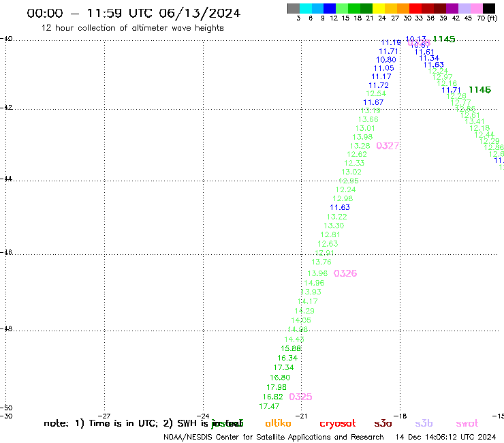This screenshot has height=443, width=504.
Task: Click the black swatch at the legend end
Action: 489,8
